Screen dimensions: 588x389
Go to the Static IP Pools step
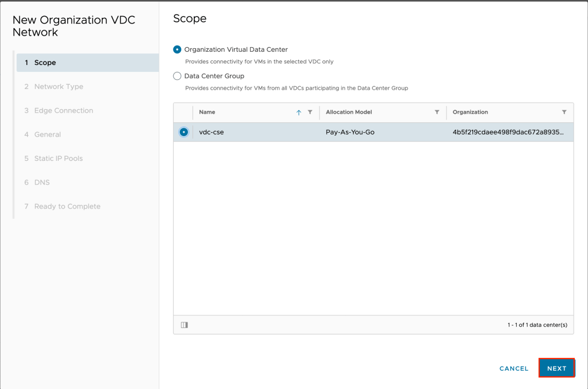pyautogui.click(x=58, y=159)
